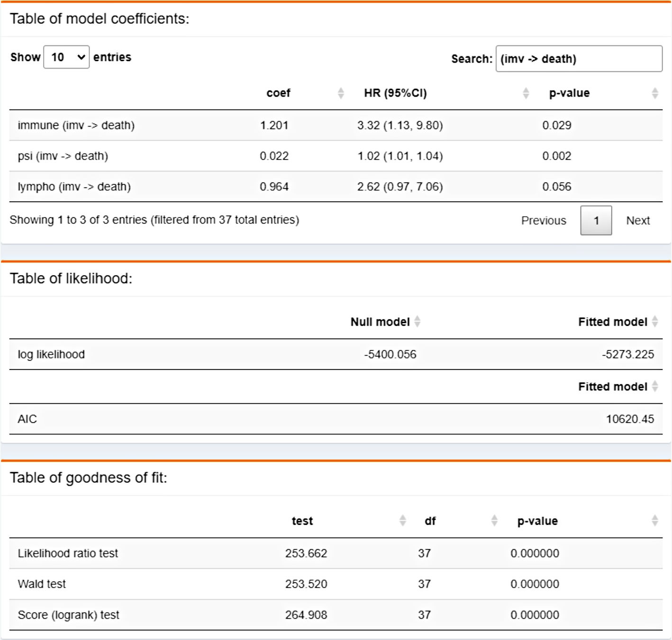Select the 'immune (imv -> death)' row label
Image resolution: width=672 pixels, height=640 pixels.
(x=76, y=126)
